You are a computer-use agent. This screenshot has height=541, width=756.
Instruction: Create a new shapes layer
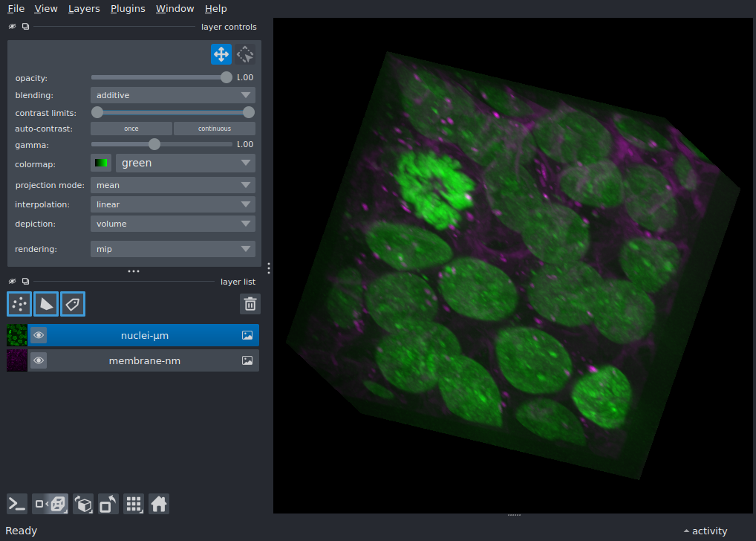click(46, 303)
